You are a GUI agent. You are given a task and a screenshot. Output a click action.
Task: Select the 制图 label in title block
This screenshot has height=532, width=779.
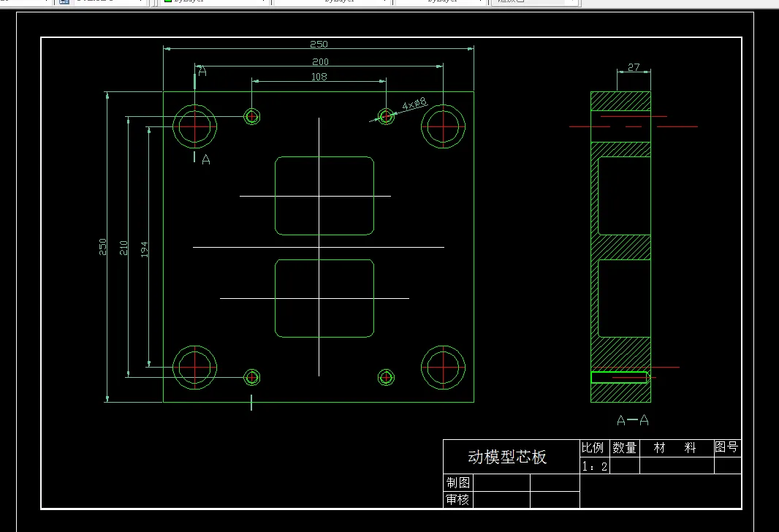(458, 482)
